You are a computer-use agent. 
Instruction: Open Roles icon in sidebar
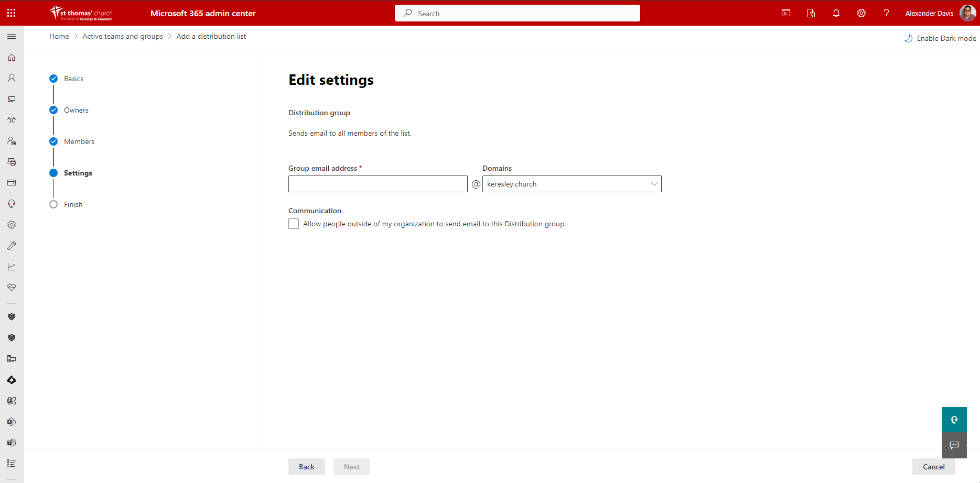point(12,141)
